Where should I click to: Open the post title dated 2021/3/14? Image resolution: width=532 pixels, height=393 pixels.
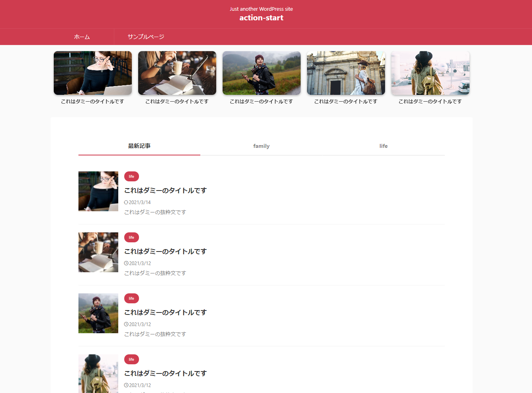click(x=165, y=191)
